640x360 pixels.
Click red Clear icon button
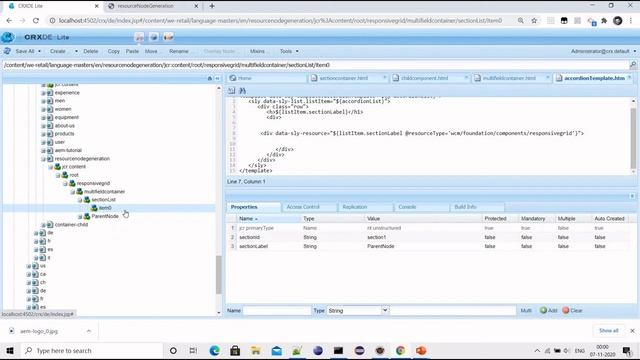tap(566, 310)
